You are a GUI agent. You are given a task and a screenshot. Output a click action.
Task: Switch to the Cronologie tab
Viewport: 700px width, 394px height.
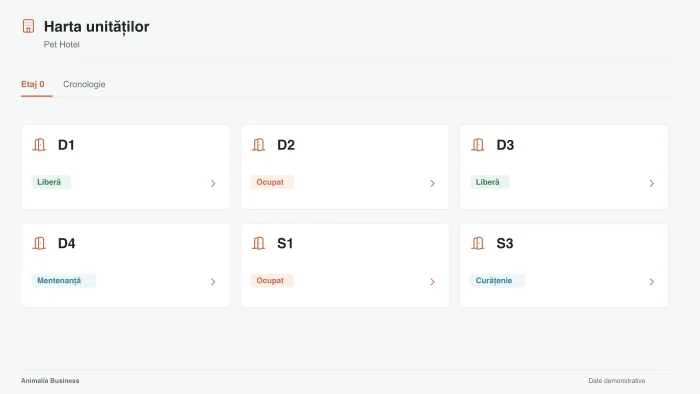click(x=84, y=84)
